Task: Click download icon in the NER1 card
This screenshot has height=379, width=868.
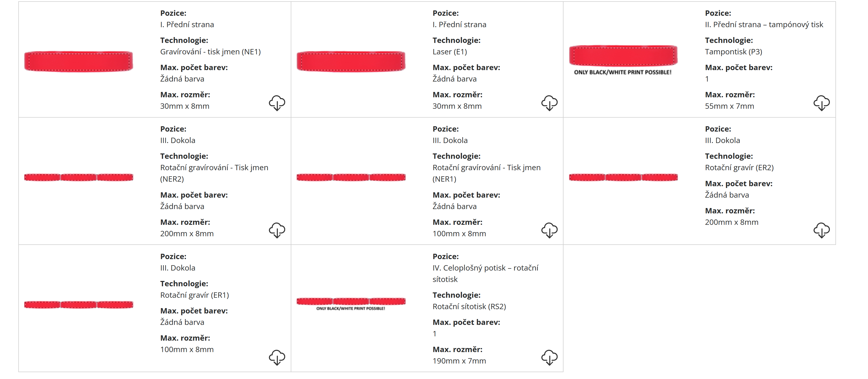Action: point(549,230)
